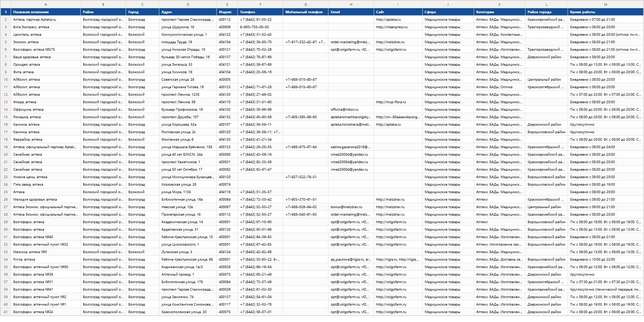This screenshot has height=322, width=644.
Task: Select row 28 via its row number
Action: (6, 215)
